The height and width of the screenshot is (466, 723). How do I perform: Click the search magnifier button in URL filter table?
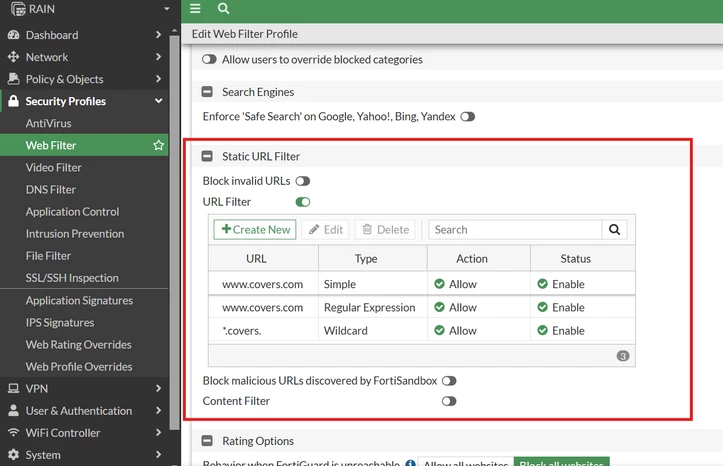point(614,230)
